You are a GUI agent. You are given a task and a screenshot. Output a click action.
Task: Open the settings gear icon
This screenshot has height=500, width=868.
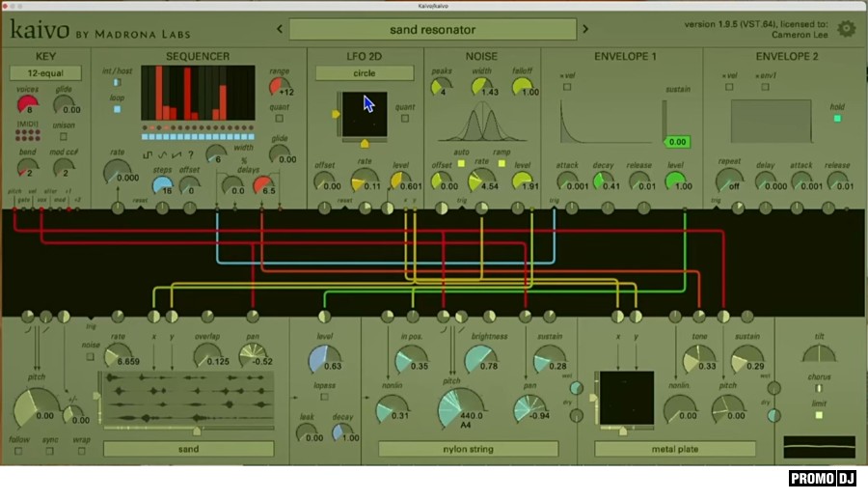coord(846,29)
